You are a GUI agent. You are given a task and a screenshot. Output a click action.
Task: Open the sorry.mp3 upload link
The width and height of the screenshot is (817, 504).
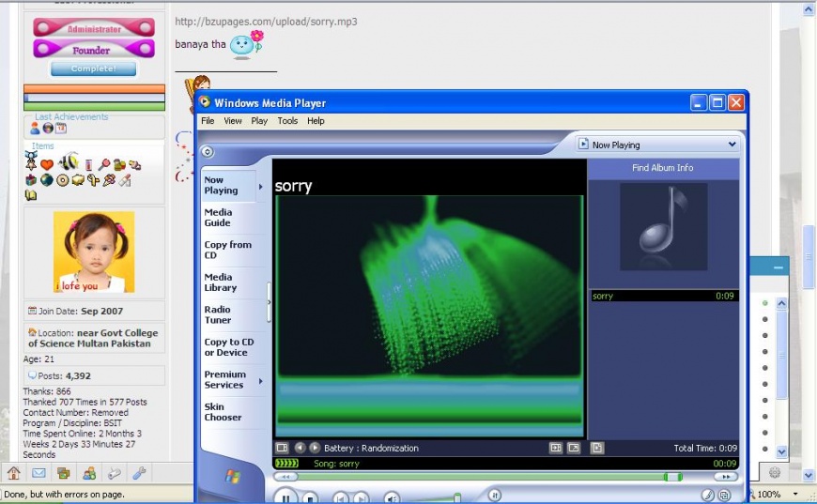click(266, 22)
